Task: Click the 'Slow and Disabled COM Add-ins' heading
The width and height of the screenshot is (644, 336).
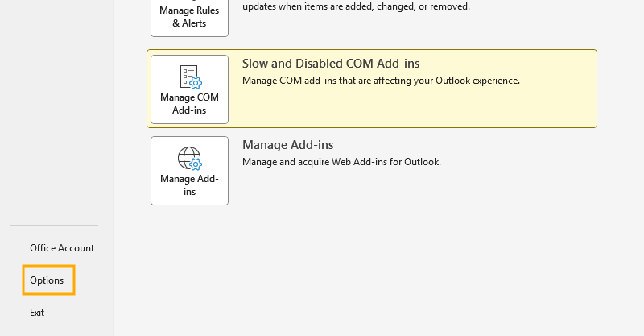Action: [x=331, y=64]
